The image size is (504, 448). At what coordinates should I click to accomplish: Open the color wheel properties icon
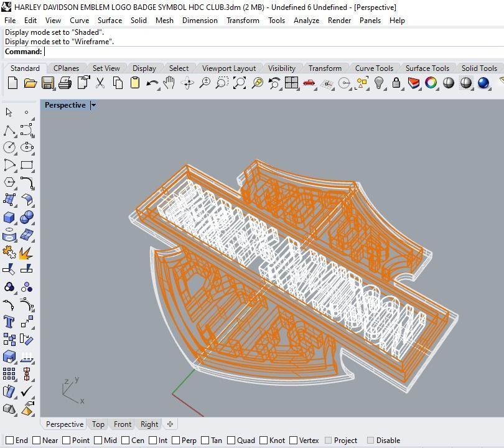(x=431, y=83)
